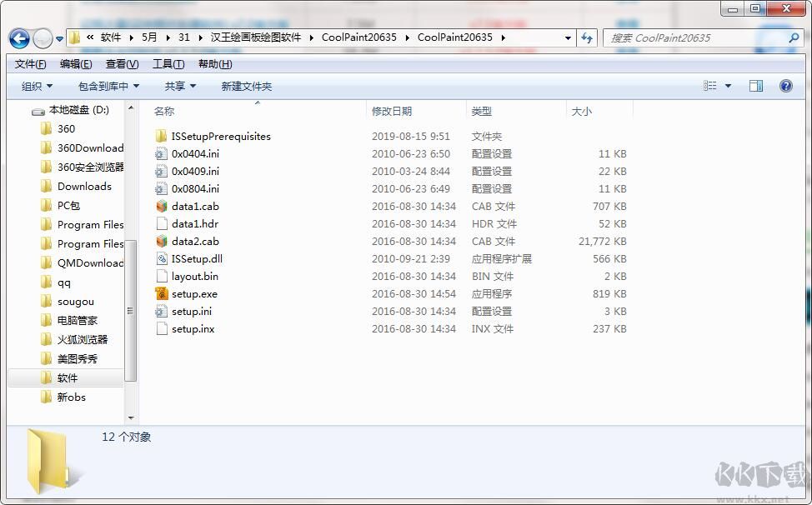Click 软件 in address breadcrumb
Image resolution: width=812 pixels, height=505 pixels.
111,37
